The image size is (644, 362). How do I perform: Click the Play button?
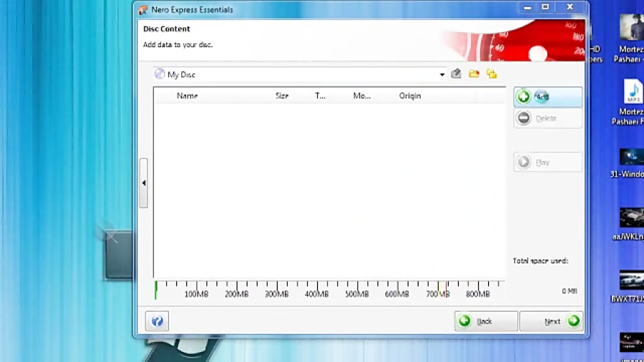click(547, 162)
